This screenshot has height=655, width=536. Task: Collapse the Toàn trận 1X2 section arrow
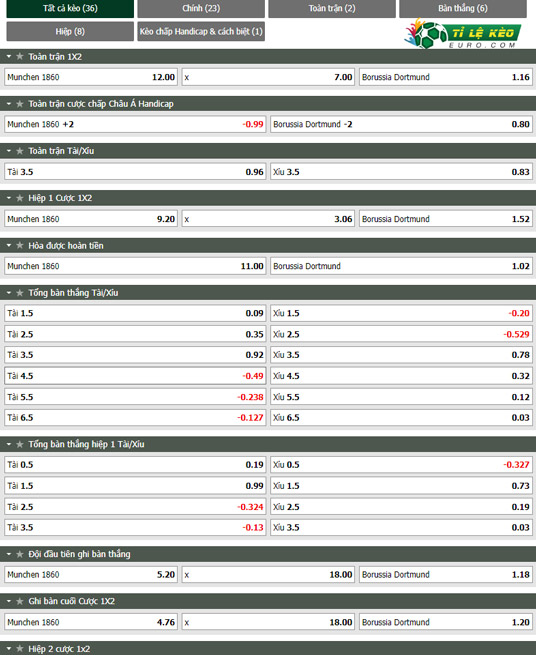click(x=9, y=56)
